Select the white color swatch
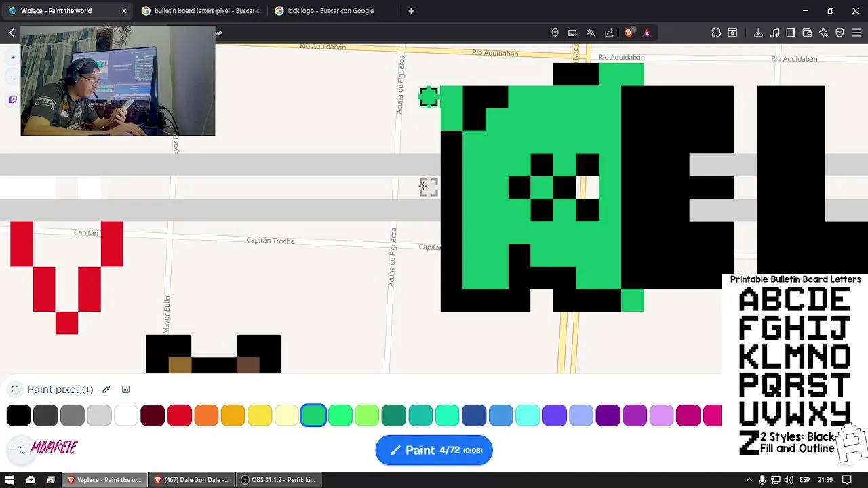The height and width of the screenshot is (488, 868). click(126, 415)
